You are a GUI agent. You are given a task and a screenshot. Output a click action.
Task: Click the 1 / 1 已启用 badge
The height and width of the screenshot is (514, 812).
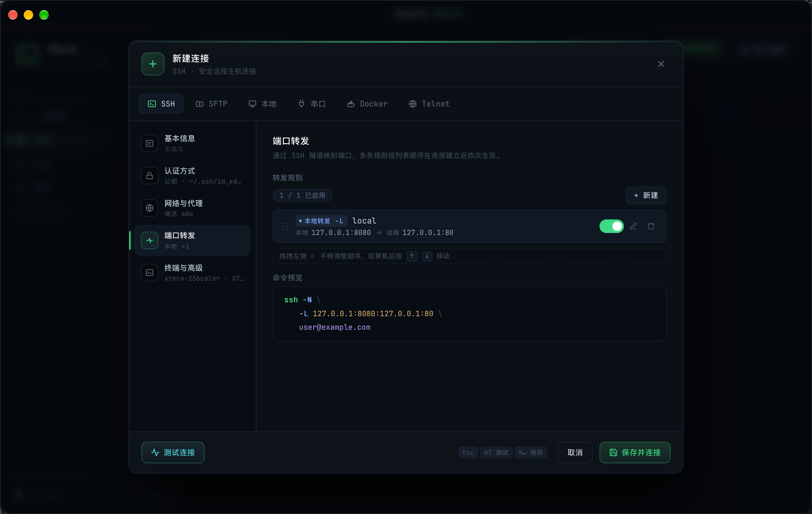coord(302,195)
